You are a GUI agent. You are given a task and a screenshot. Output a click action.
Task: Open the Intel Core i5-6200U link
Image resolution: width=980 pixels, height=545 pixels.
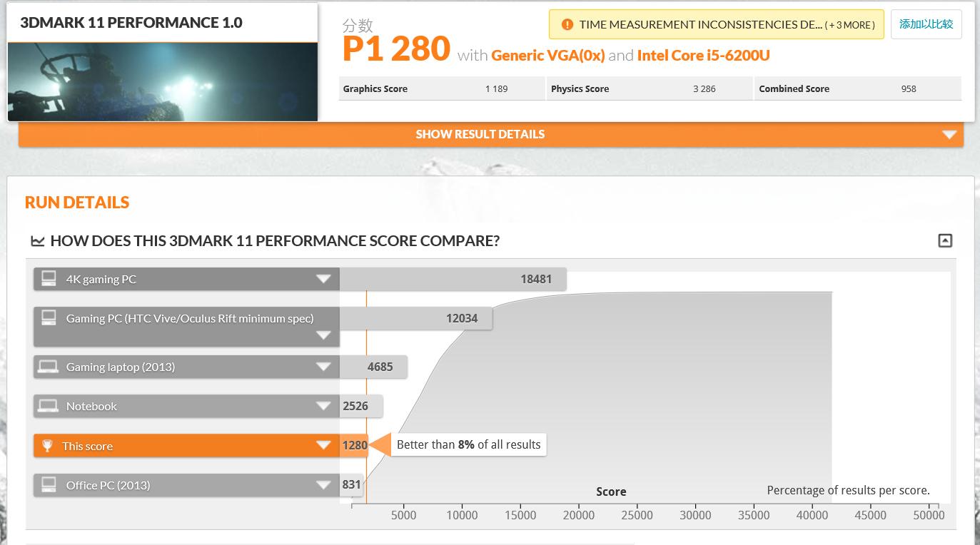pyautogui.click(x=704, y=56)
